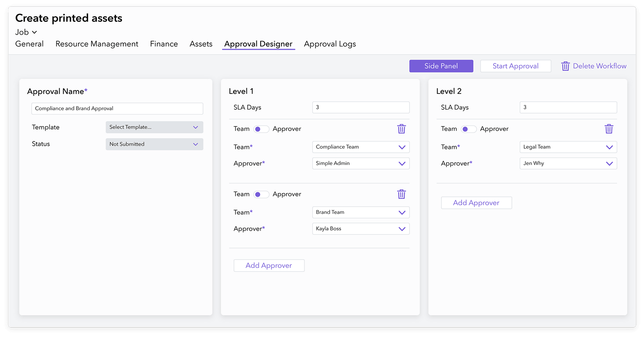Click the Level 2 SLA Days field

coord(568,107)
